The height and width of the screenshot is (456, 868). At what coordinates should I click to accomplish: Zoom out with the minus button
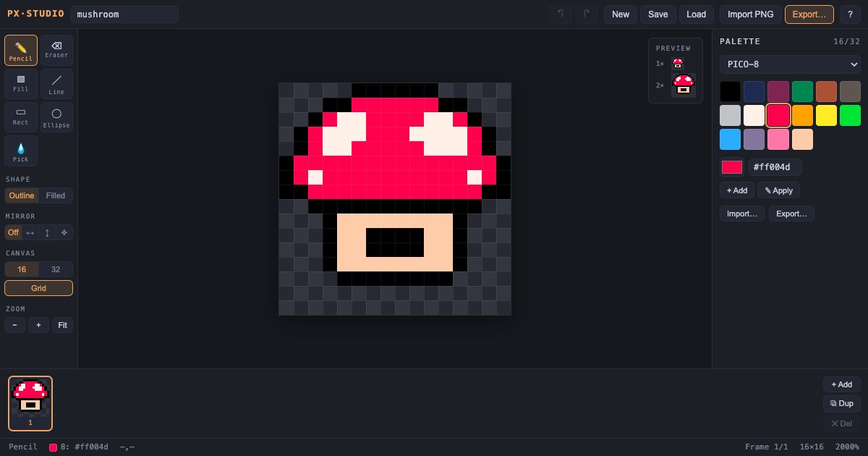14,325
